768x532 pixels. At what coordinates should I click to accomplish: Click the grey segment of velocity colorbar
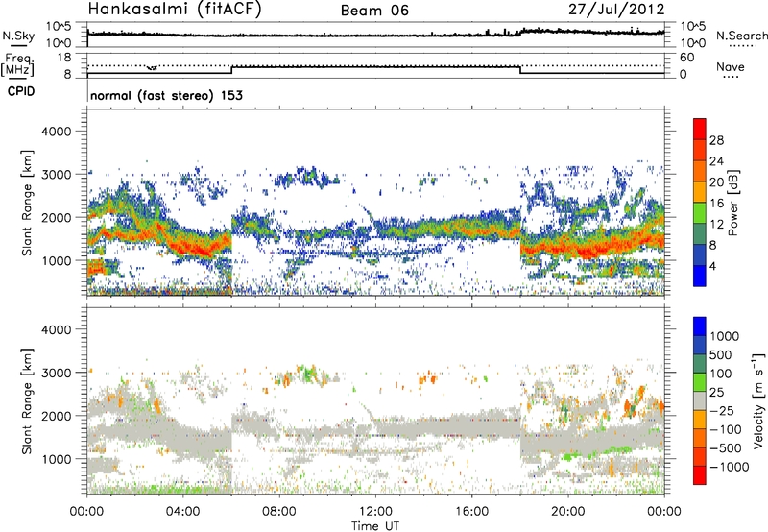pyautogui.click(x=700, y=400)
